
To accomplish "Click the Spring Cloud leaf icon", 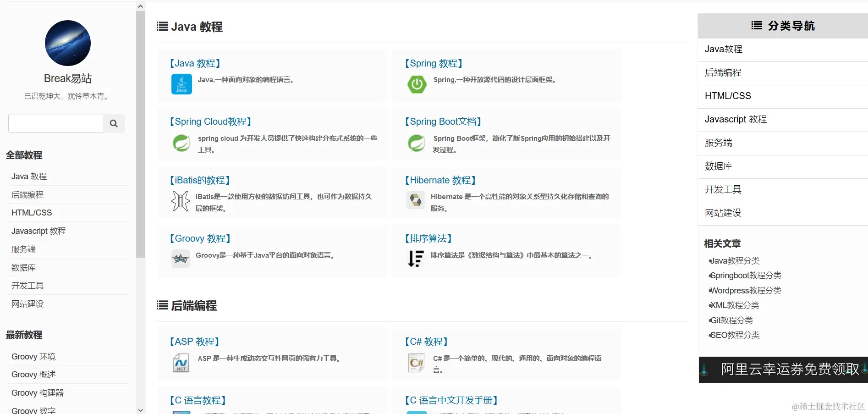I will [x=181, y=143].
